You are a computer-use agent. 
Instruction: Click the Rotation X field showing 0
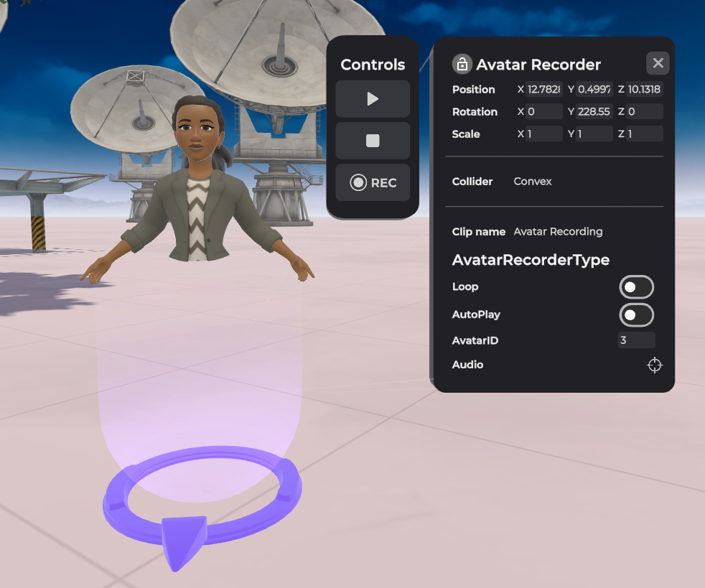click(543, 111)
